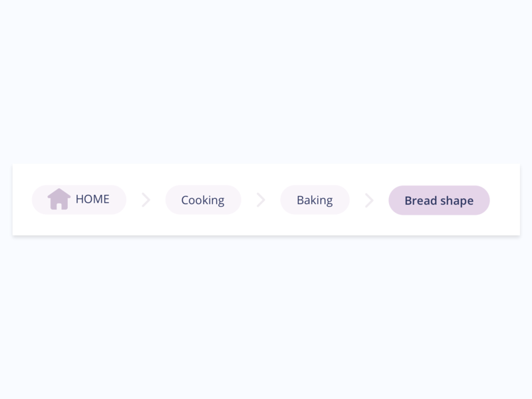The width and height of the screenshot is (532, 399).
Task: Switch to the Cooking breadcrumb item
Action: (x=203, y=199)
